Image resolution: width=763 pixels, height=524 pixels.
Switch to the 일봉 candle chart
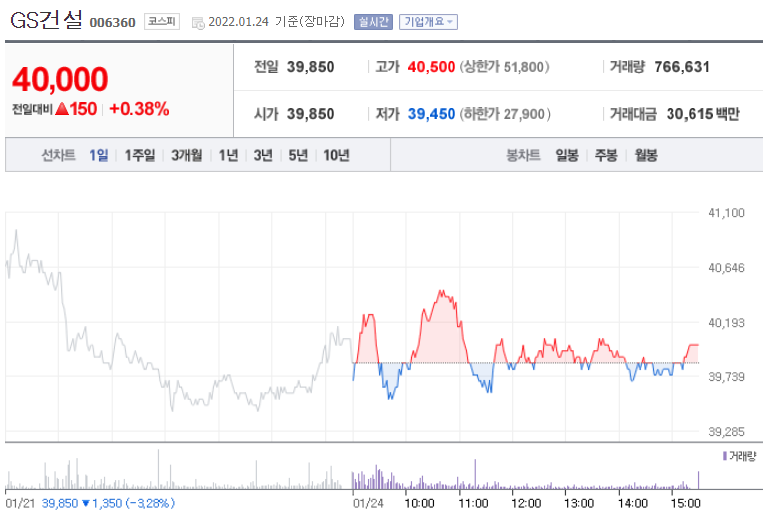[x=567, y=155]
